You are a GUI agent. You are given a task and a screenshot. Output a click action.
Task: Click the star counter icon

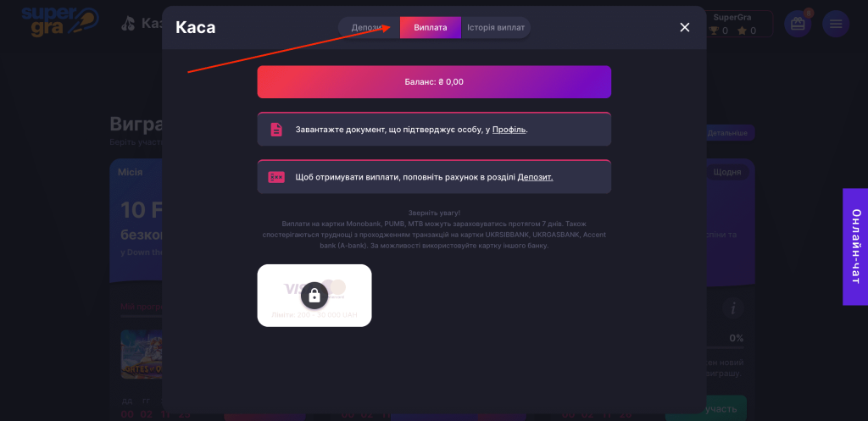(x=742, y=31)
